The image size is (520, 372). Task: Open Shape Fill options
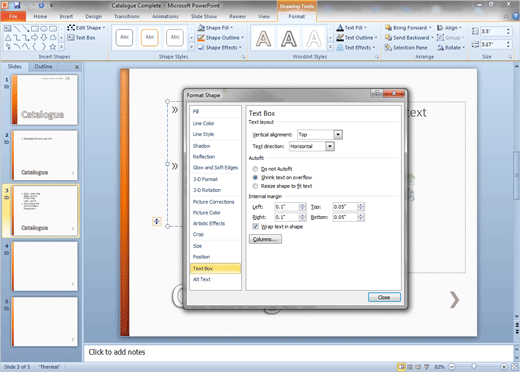tap(215, 28)
